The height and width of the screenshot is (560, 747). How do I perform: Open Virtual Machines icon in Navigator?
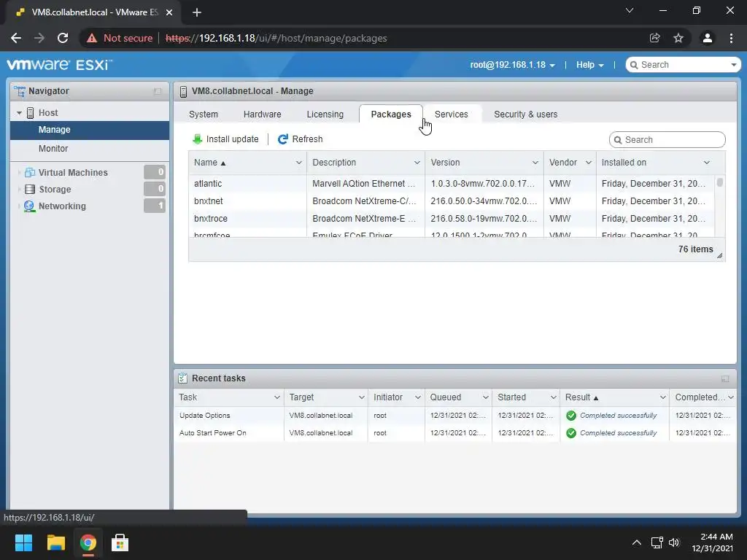[x=29, y=172]
